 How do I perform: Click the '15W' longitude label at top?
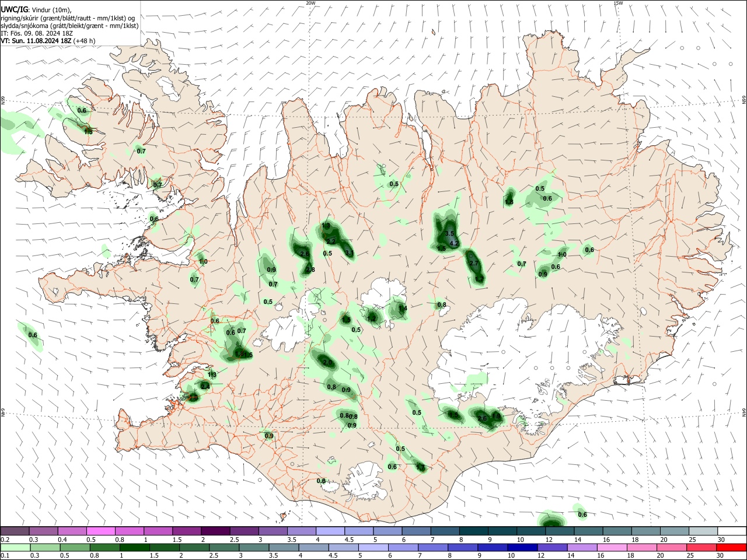click(x=617, y=3)
